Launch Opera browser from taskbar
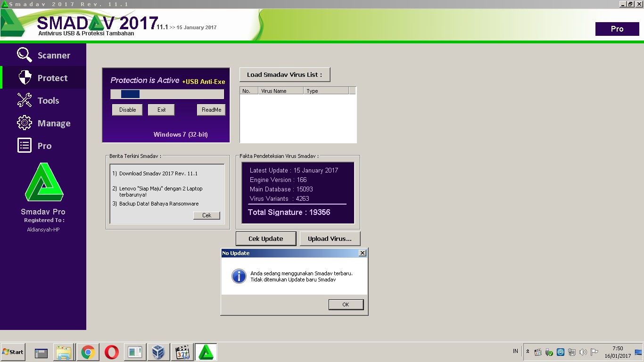644x362 pixels. (111, 352)
